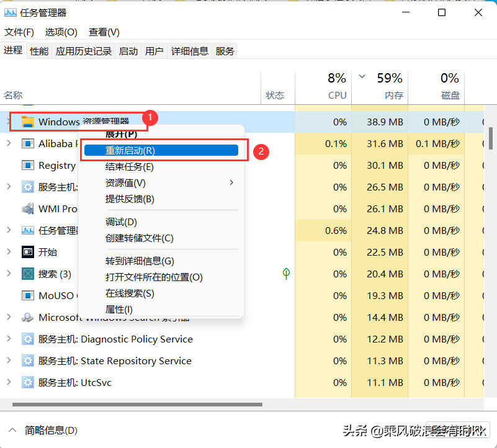
Task: Minimize the Task Manager window
Action: tap(406, 12)
